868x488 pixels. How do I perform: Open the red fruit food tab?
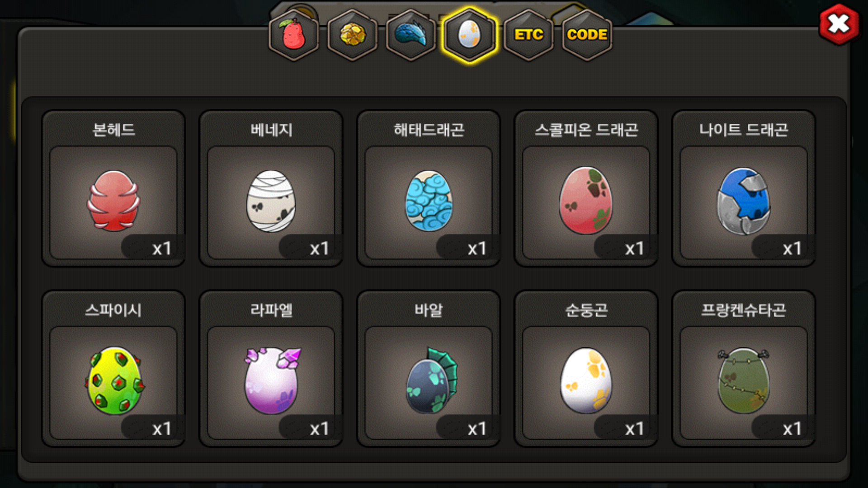point(294,35)
